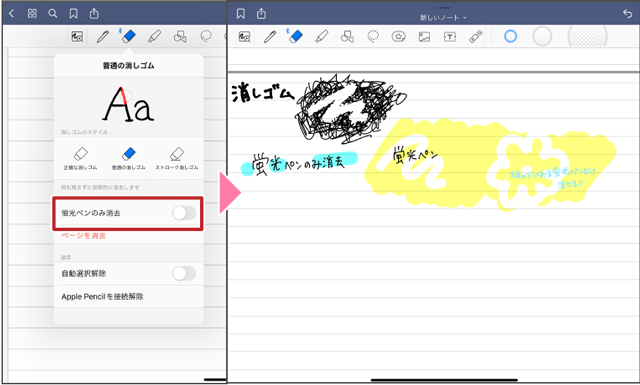This screenshot has height=385, width=640.
Task: Select the laser pointer tool
Action: pyautogui.click(x=476, y=37)
